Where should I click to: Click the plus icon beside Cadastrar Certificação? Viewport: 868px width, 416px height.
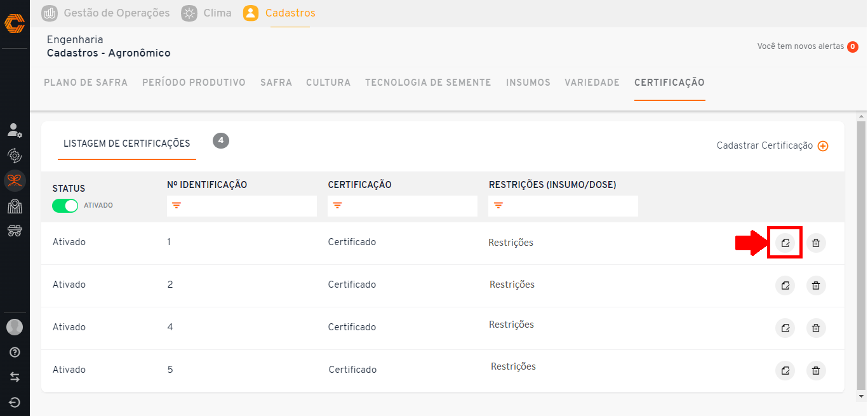coord(823,146)
